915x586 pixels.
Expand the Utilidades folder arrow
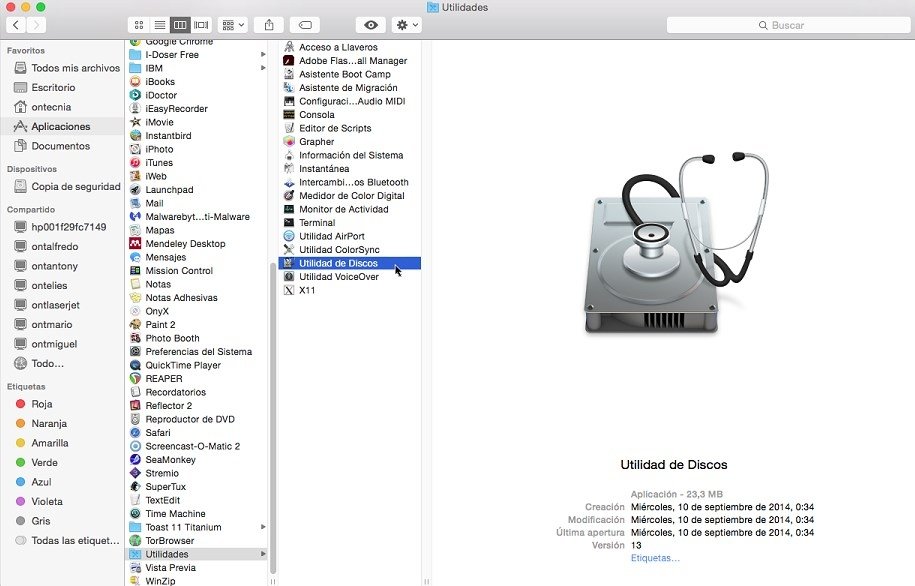(x=263, y=554)
